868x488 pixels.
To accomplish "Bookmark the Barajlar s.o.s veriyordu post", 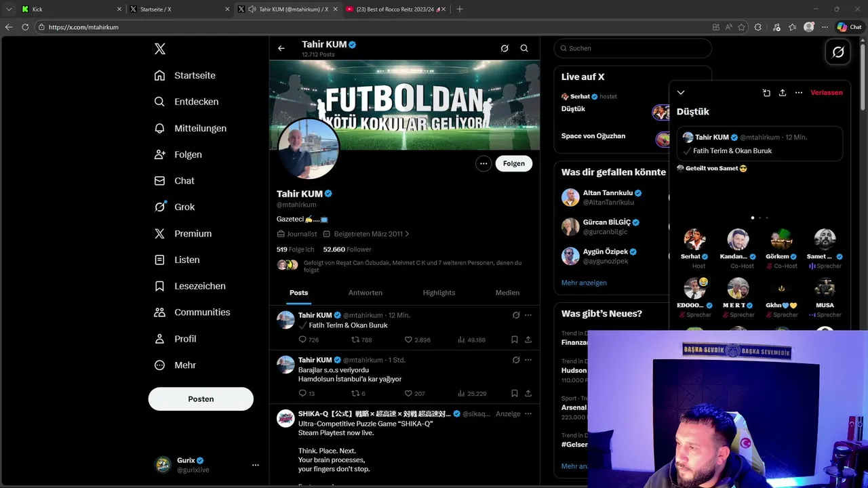I will point(514,393).
